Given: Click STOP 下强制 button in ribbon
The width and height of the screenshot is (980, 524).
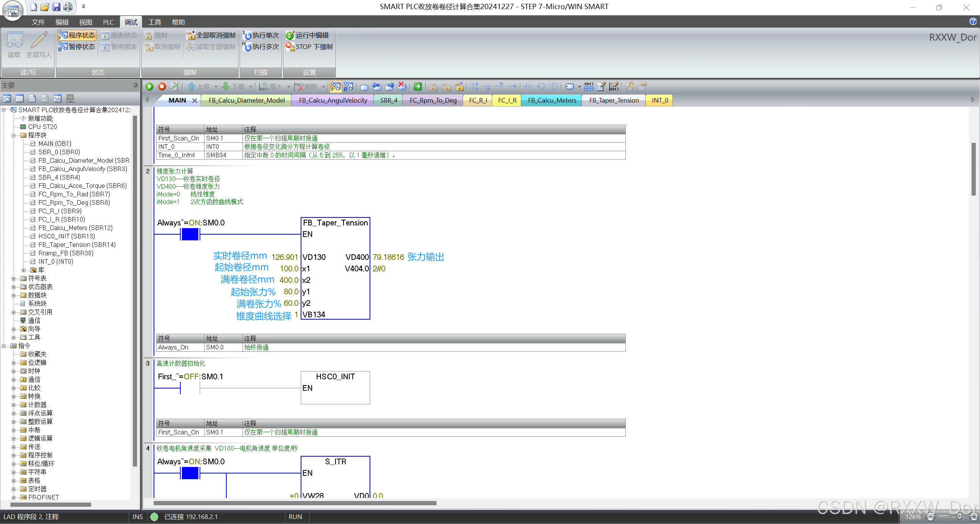Looking at the screenshot, I should [x=309, y=47].
